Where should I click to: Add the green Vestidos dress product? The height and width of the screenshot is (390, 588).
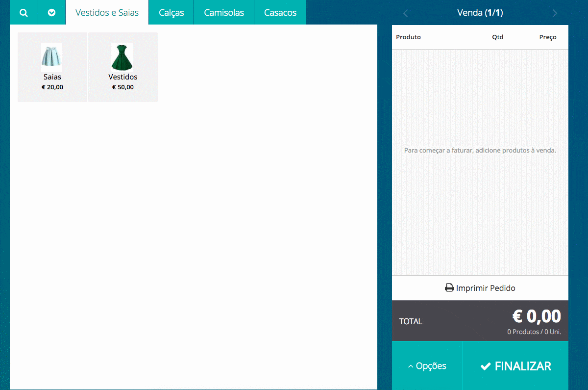click(122, 67)
